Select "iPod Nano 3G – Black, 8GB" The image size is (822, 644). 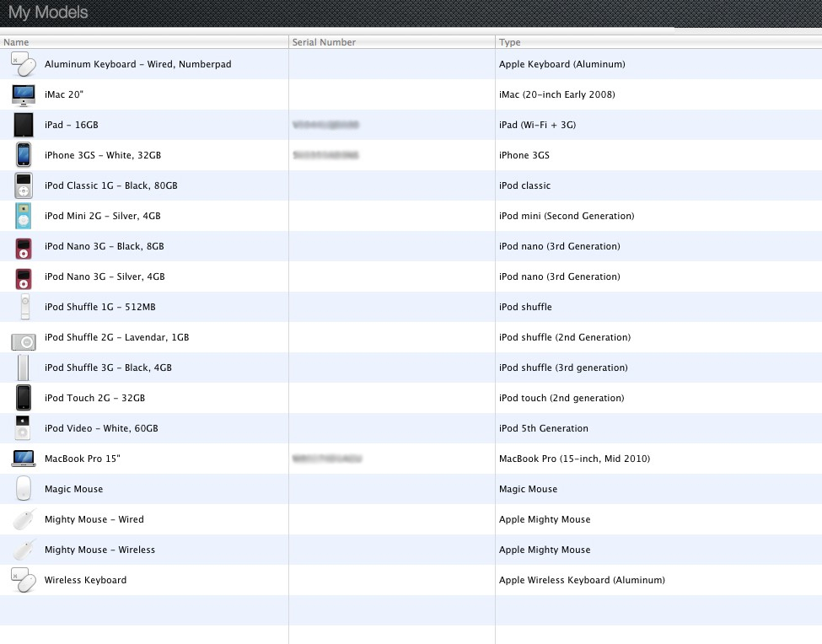pos(105,246)
